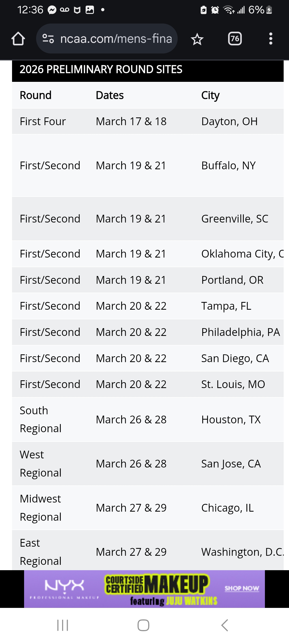Open the tab switcher showing 76 tabs
Screen dimensions: 289x644
(235, 39)
